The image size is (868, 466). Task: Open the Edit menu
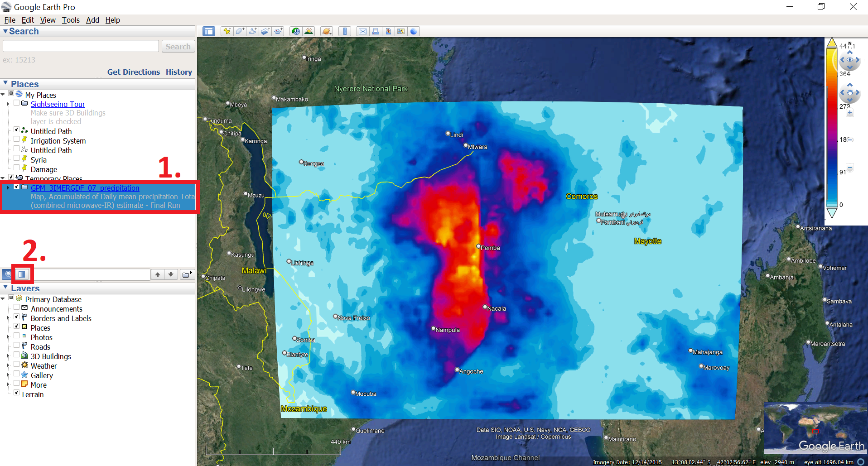pyautogui.click(x=28, y=20)
